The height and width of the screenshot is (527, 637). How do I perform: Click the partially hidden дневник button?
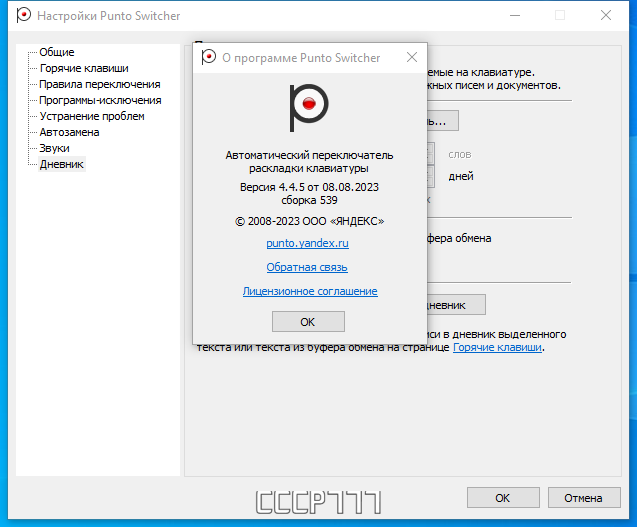(456, 305)
